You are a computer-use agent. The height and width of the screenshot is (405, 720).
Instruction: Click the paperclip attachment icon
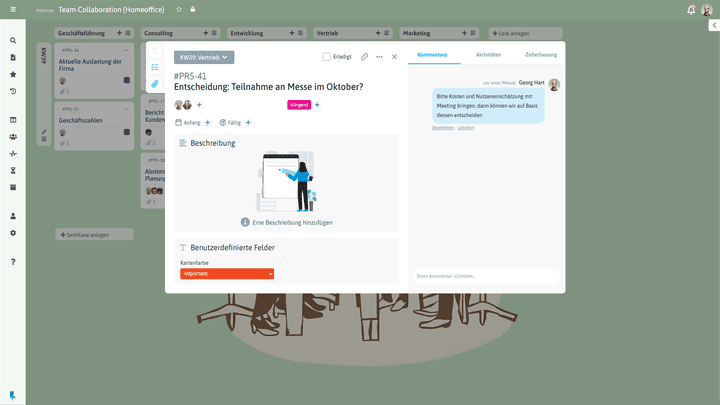(x=155, y=84)
